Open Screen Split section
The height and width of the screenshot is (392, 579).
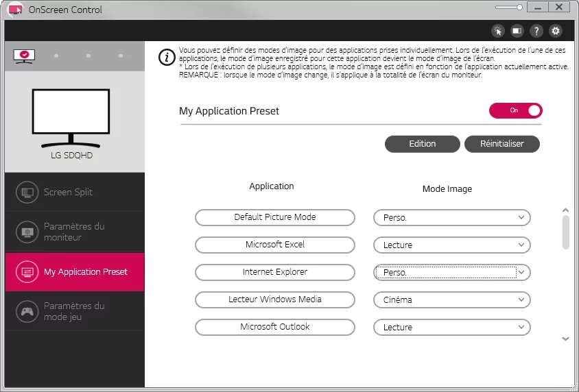click(75, 192)
